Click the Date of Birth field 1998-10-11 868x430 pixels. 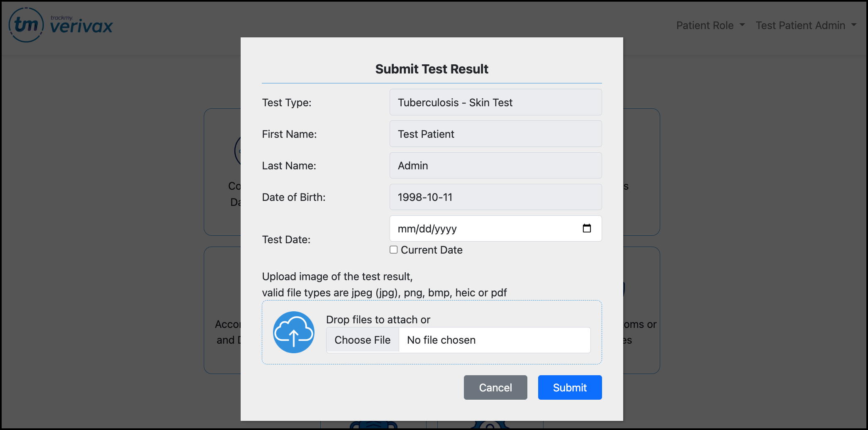coord(495,197)
